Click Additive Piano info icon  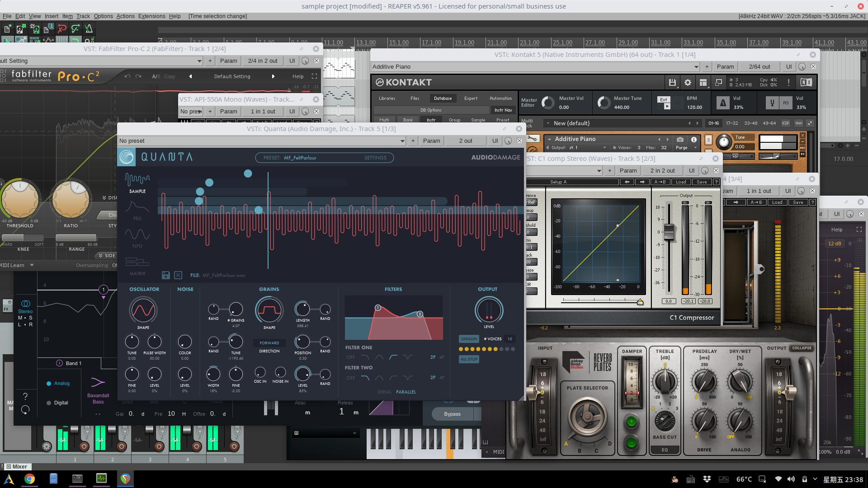tap(693, 139)
